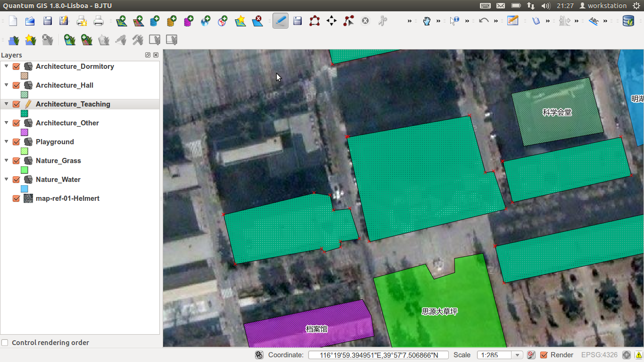
Task: Open Composer Manager via the plain printer icon
Action: 99,21
